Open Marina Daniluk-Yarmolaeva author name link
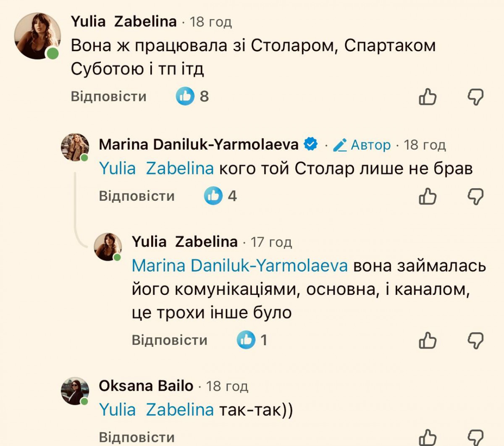This screenshot has height=446, width=504. tap(198, 144)
